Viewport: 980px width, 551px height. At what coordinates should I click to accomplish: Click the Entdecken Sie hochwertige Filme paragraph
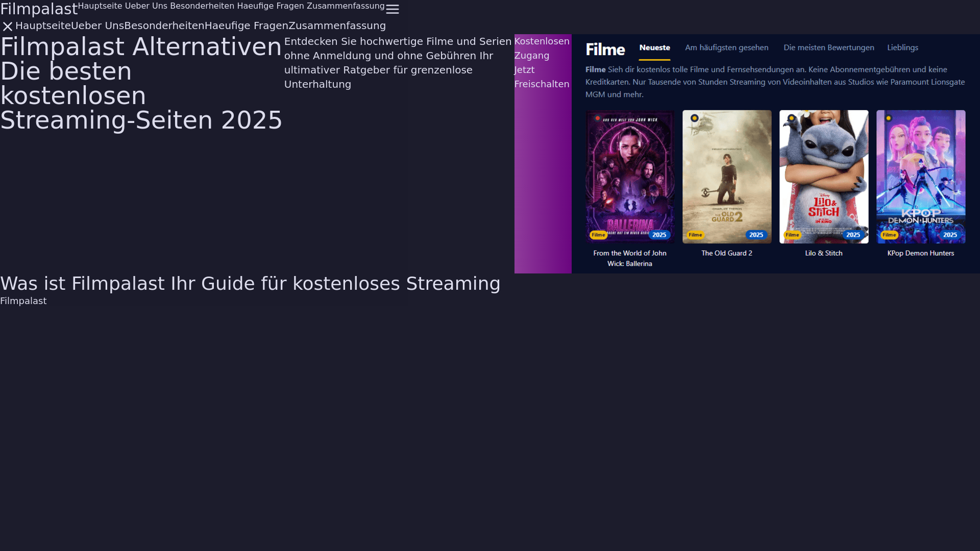click(398, 63)
